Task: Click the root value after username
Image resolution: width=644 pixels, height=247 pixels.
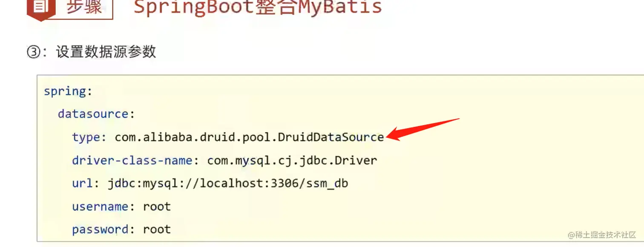Action: pyautogui.click(x=157, y=207)
